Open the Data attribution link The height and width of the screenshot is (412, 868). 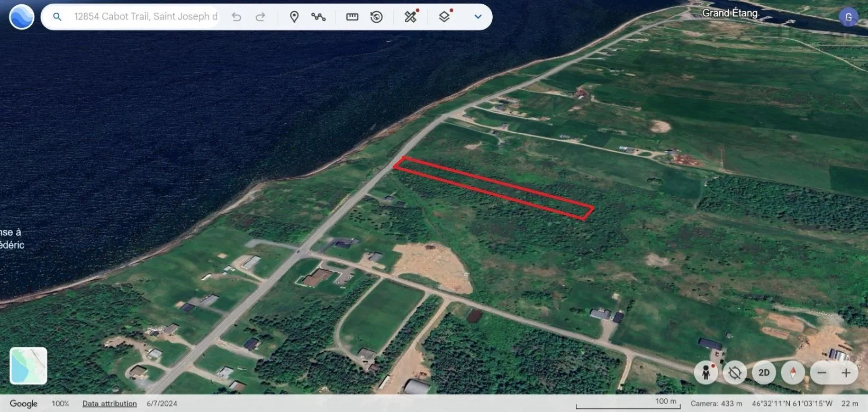(110, 404)
